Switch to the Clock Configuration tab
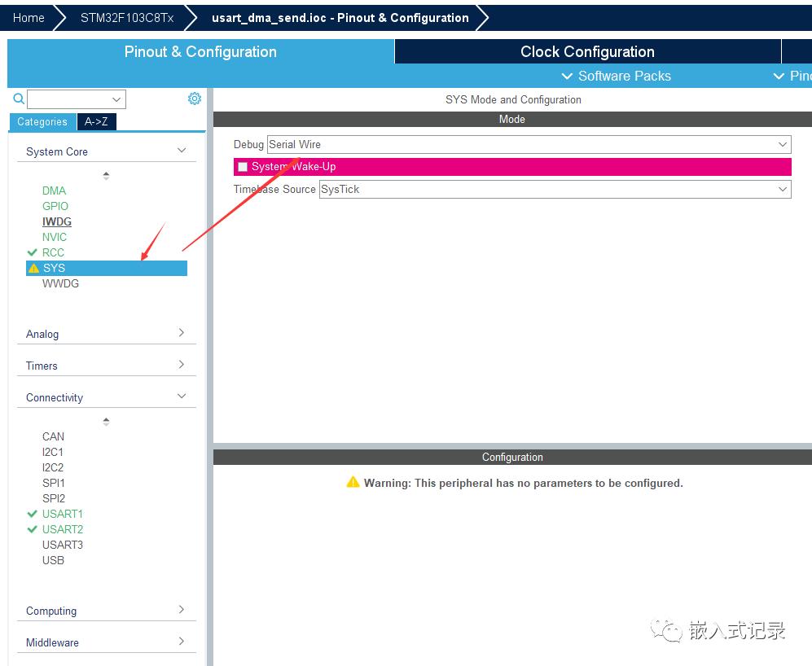The image size is (812, 666). tap(587, 52)
